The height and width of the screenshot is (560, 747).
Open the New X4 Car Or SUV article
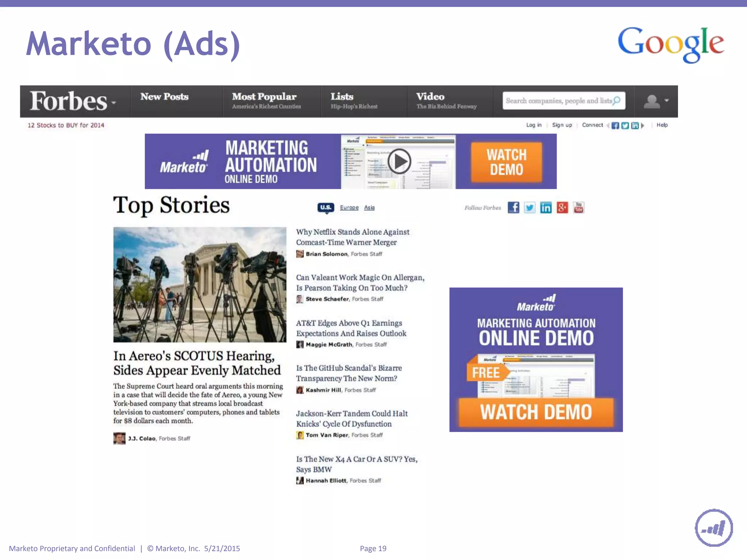(357, 464)
